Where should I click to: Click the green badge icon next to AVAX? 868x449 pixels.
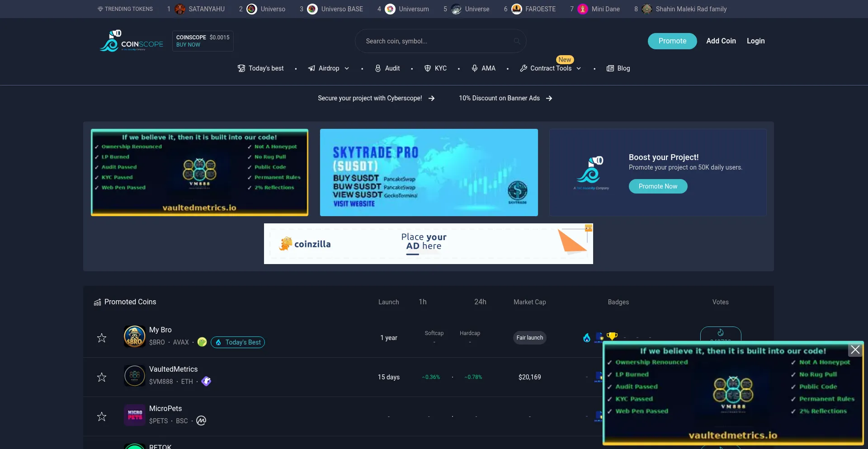point(202,342)
